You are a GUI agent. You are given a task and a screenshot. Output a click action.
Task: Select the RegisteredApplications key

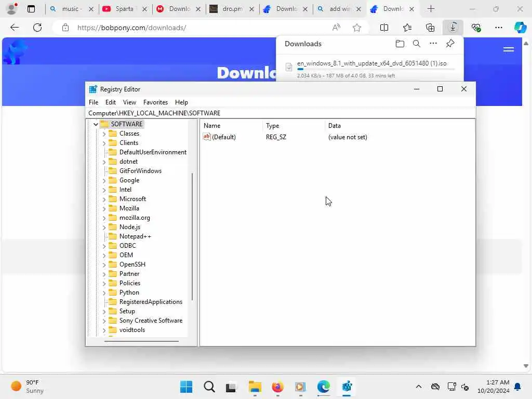pyautogui.click(x=151, y=302)
